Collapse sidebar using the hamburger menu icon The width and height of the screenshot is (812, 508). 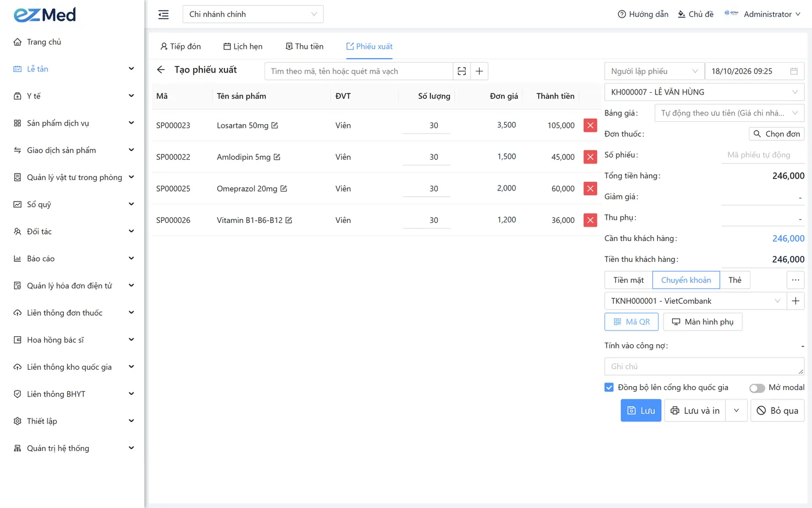click(164, 15)
